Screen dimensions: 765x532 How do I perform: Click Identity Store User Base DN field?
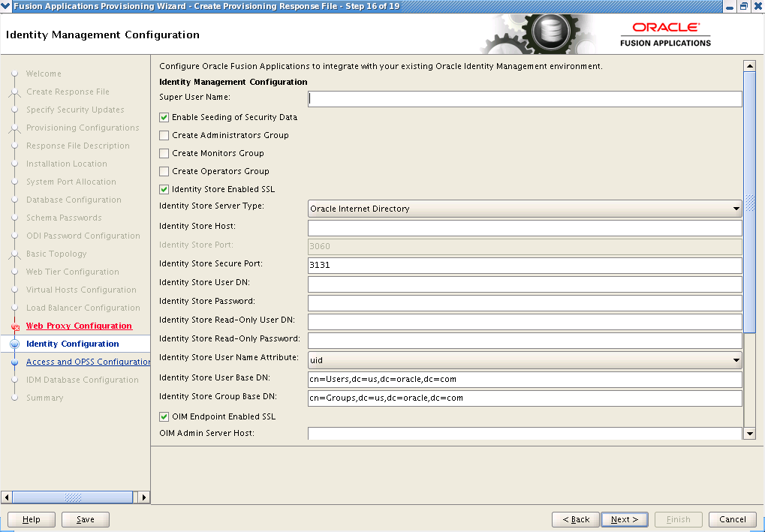pyautogui.click(x=525, y=380)
